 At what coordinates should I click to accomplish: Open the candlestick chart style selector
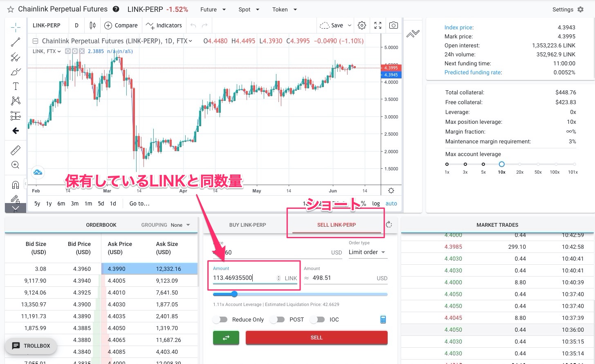click(x=92, y=25)
